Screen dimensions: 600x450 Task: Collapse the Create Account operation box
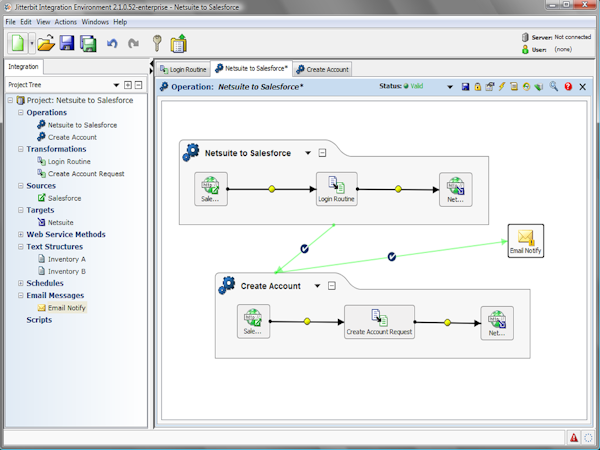[332, 286]
